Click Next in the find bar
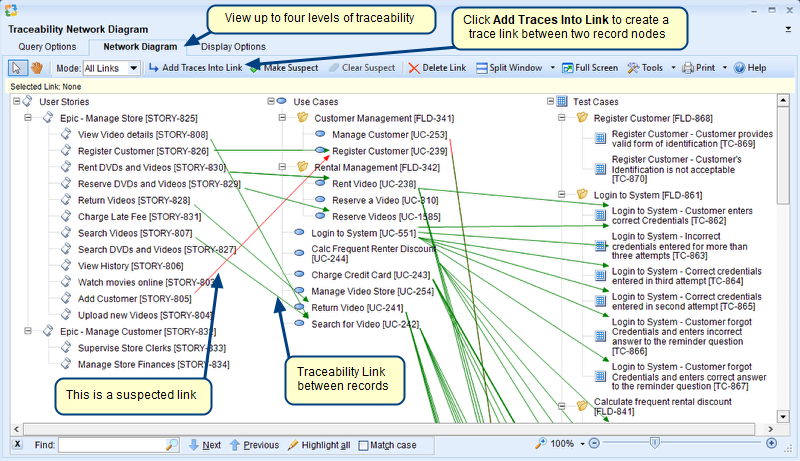 pyautogui.click(x=204, y=444)
